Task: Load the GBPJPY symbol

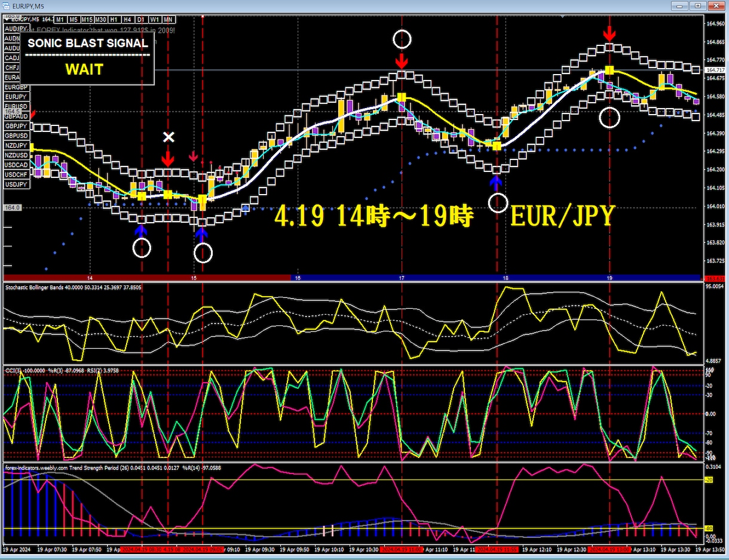Action: [16, 126]
